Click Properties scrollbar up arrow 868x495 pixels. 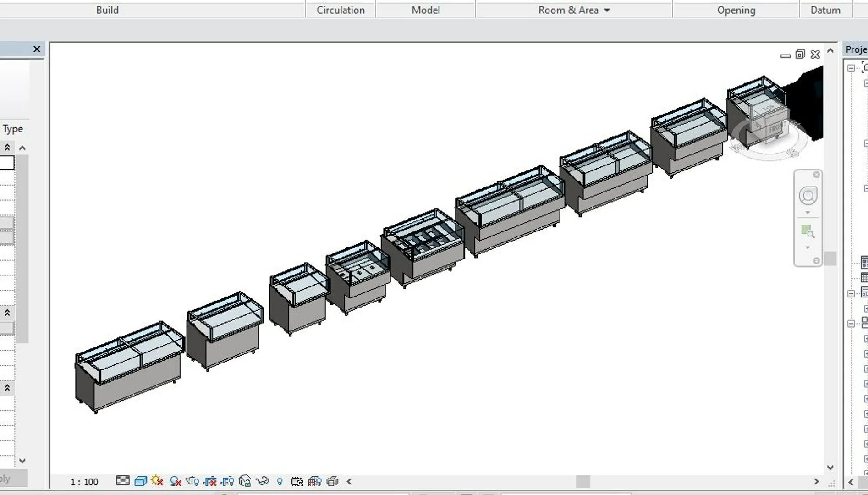[22, 148]
